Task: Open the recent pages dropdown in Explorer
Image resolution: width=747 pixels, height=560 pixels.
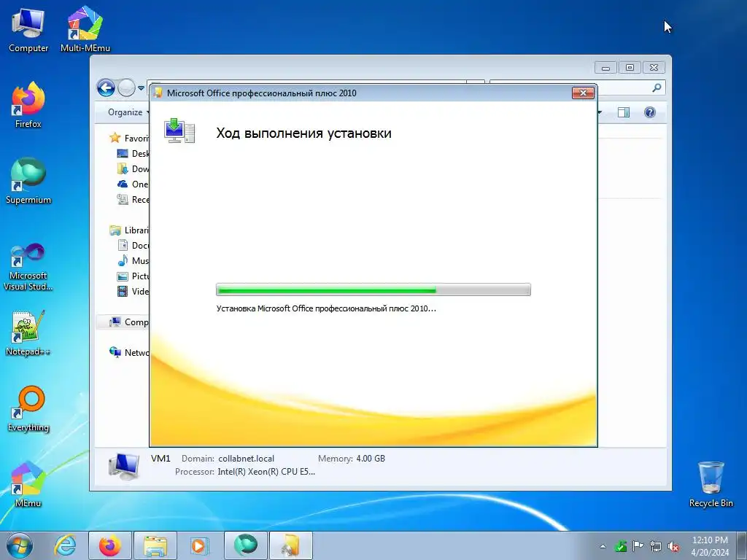Action: pyautogui.click(x=141, y=88)
